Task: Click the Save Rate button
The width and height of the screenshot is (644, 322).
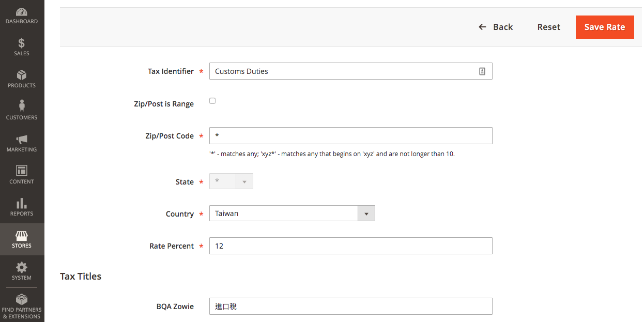Action: click(604, 27)
